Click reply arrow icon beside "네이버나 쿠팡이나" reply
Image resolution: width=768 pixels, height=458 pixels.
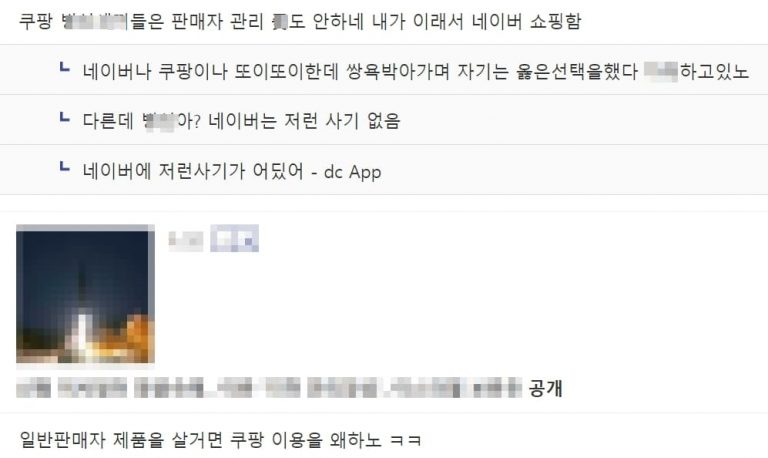[64, 67]
